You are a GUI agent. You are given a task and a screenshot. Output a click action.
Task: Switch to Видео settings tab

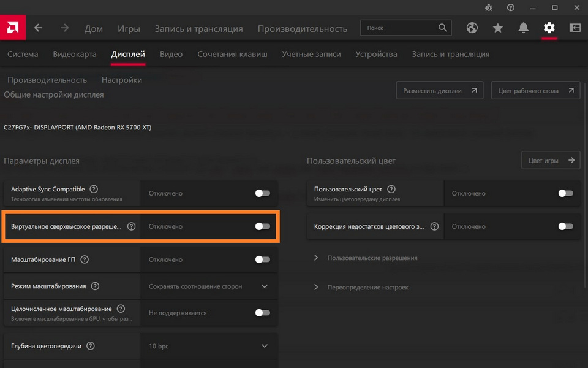coord(171,54)
